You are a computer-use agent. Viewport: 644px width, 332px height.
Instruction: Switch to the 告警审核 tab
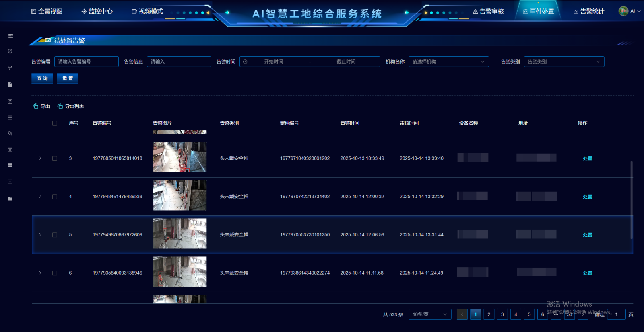coord(488,11)
